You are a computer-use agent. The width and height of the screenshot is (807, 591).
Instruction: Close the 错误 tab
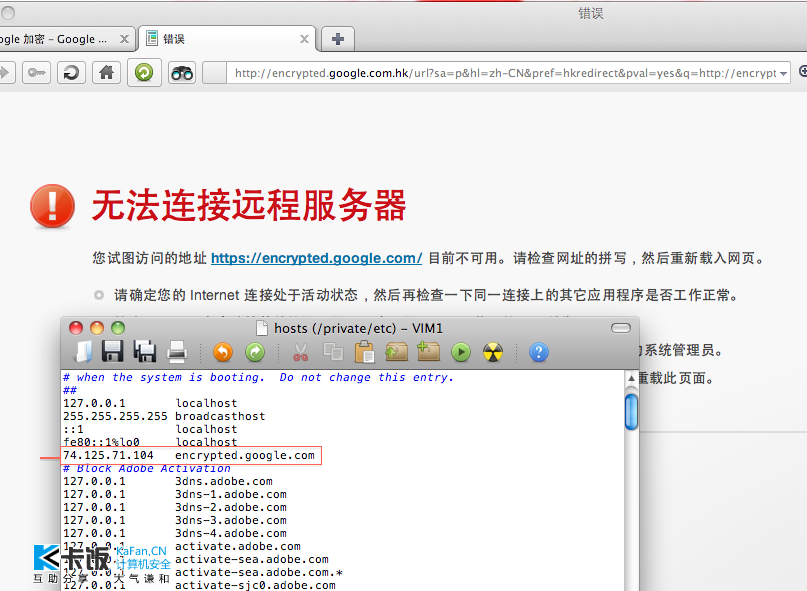[304, 39]
